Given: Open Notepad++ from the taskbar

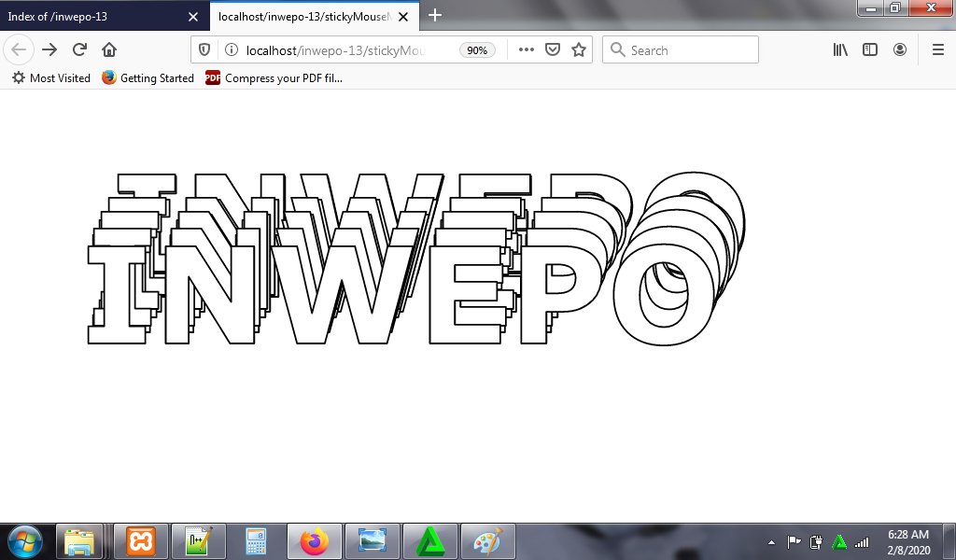Looking at the screenshot, I should click(x=199, y=541).
